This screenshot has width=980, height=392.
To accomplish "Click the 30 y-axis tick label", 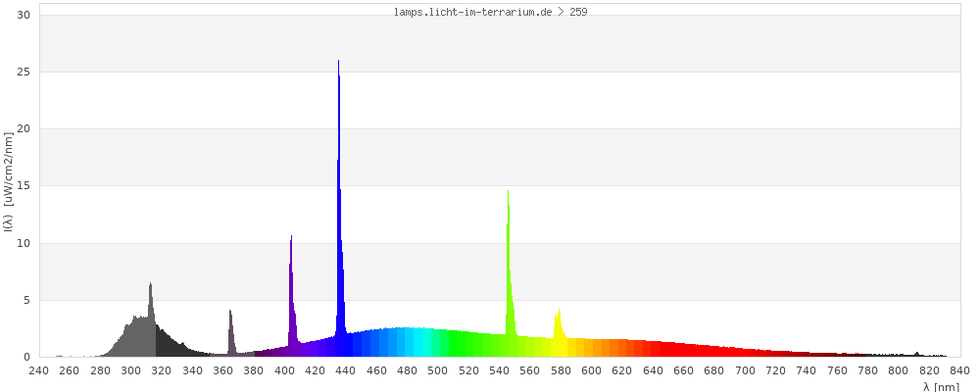I will (24, 15).
